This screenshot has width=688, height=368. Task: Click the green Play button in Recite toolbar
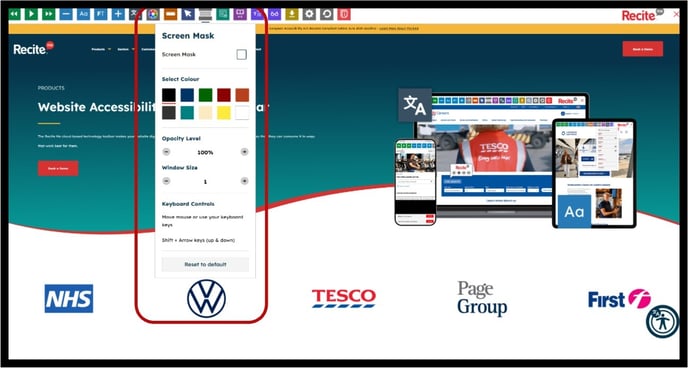point(31,14)
